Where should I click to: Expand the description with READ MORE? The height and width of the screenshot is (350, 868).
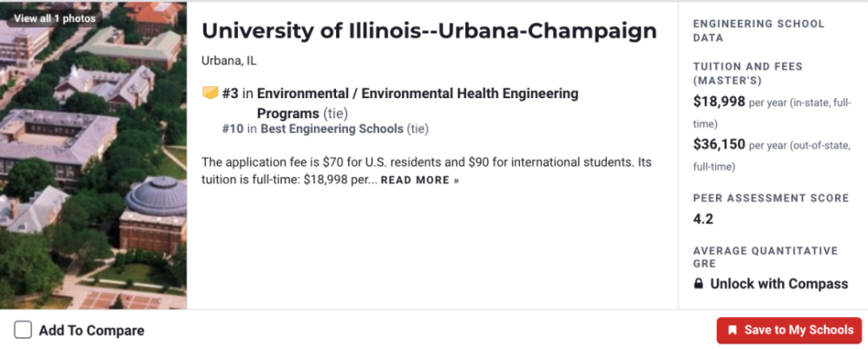(x=419, y=181)
